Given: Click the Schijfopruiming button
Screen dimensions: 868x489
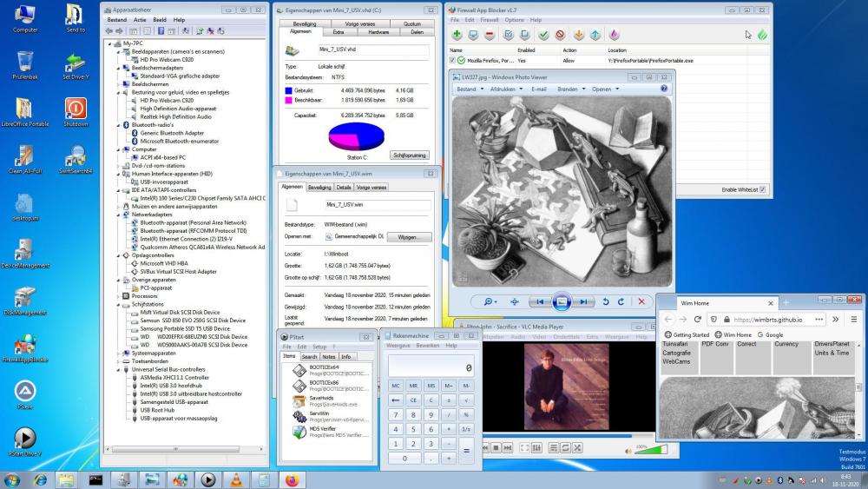Looking at the screenshot, I should tap(410, 155).
